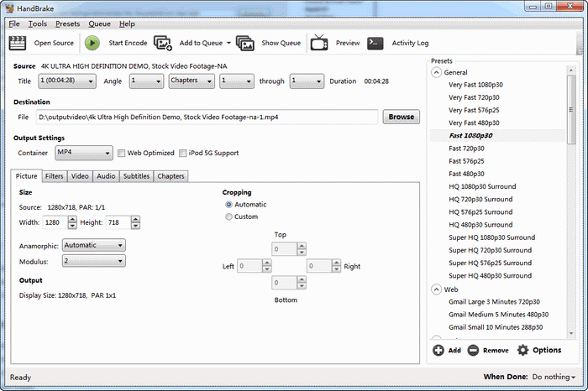The width and height of the screenshot is (588, 391).
Task: Switch to the Subtitles tab
Action: coord(136,176)
